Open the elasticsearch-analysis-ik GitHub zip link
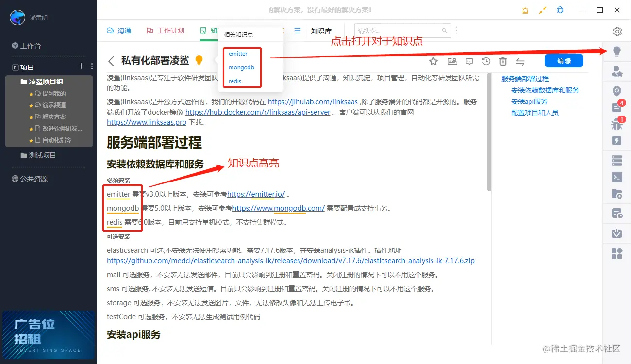 click(291, 261)
